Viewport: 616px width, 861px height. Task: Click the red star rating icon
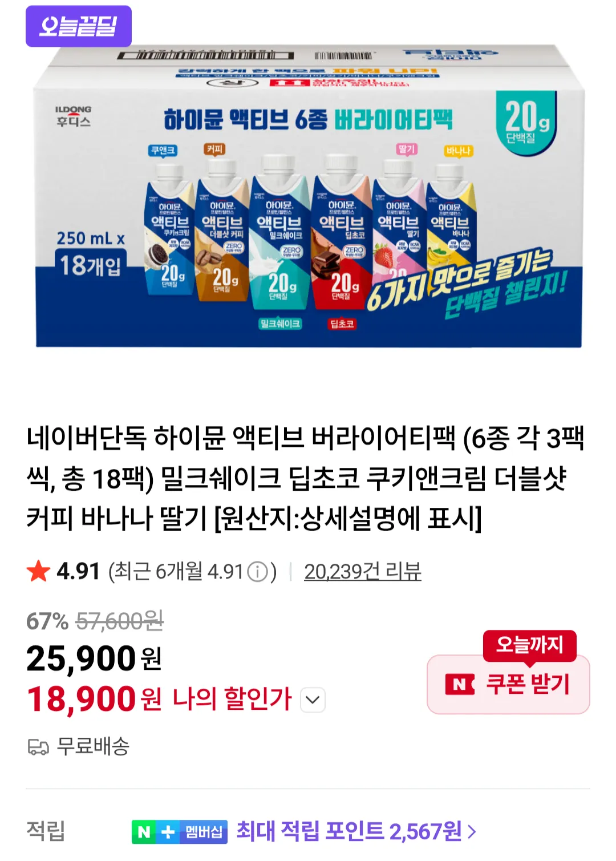click(x=38, y=571)
